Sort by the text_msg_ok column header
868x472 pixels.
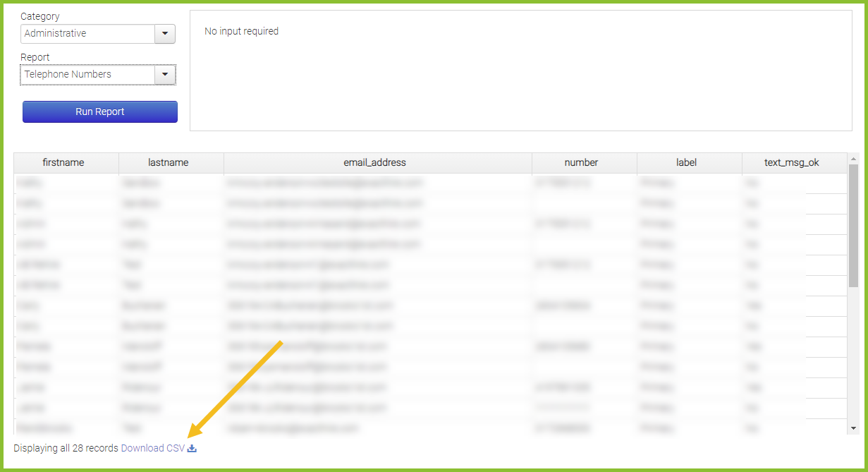click(x=795, y=163)
